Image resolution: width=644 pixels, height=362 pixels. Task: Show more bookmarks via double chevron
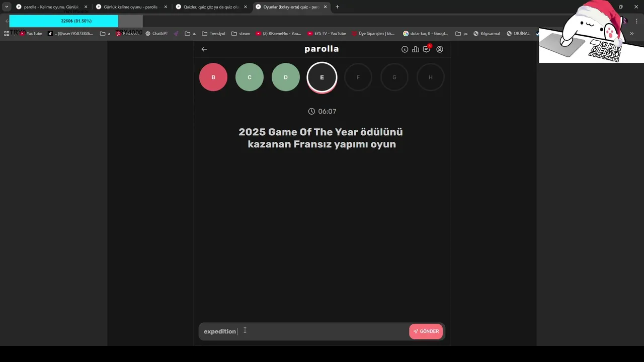click(x=631, y=33)
